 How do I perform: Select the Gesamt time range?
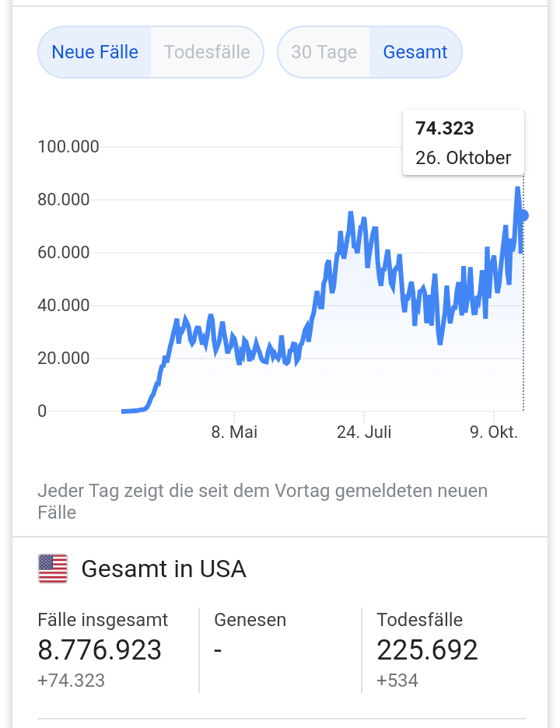coord(415,52)
